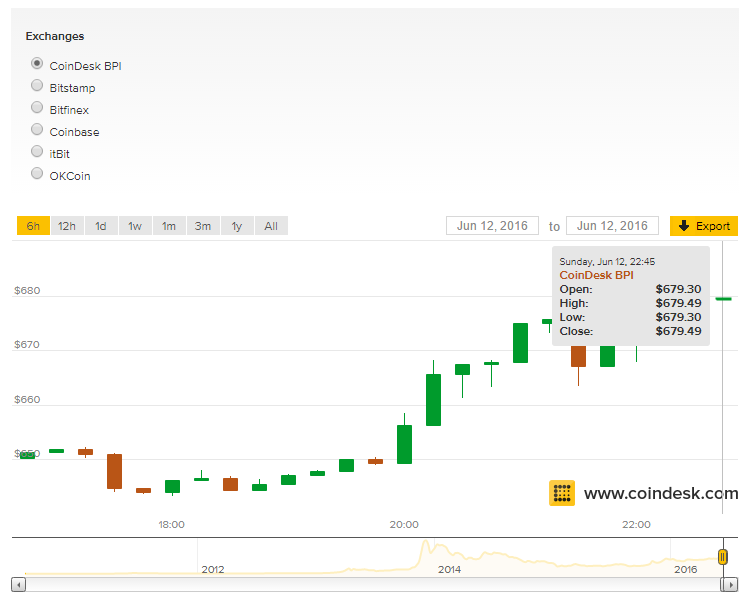View the All time range
This screenshot has height=604, width=748.
(x=271, y=226)
